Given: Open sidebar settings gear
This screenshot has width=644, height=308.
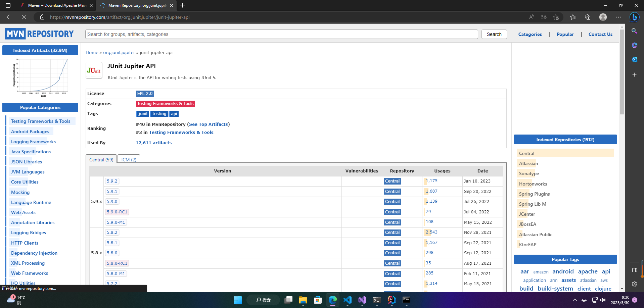Looking at the screenshot, I should [x=634, y=284].
